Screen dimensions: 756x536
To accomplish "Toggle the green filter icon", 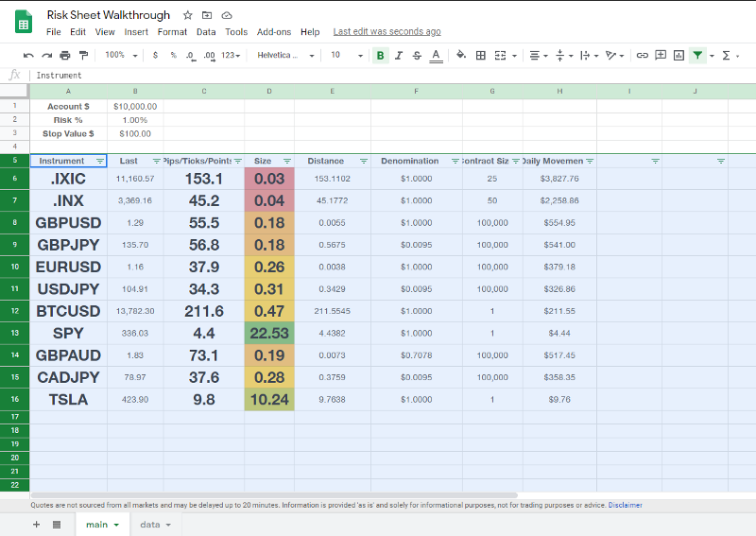I will tap(697, 56).
